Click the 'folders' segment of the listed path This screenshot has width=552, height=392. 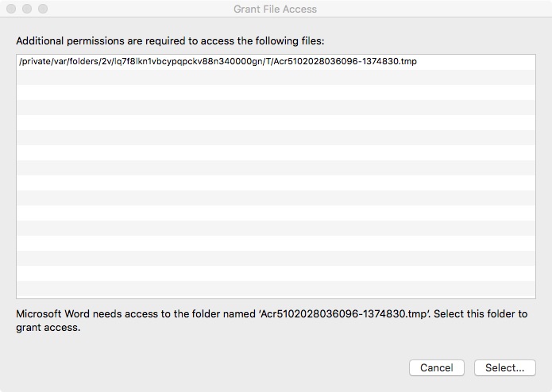point(83,62)
